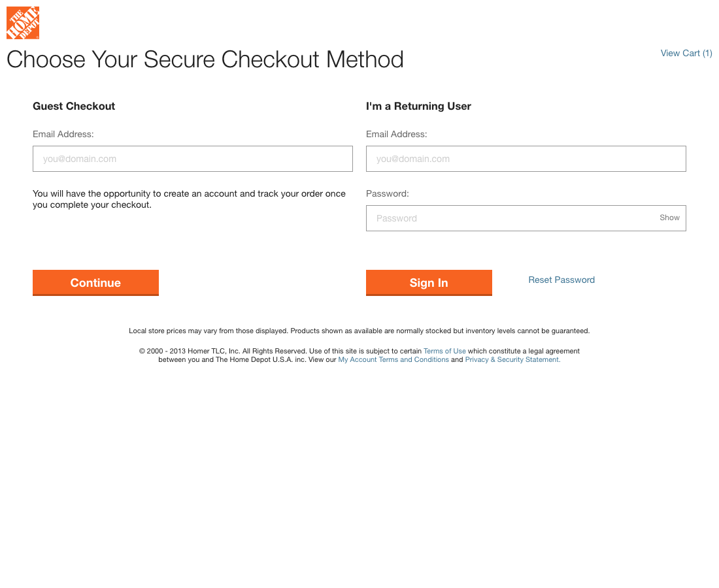Sign in as a returning user
The image size is (719, 588).
pyautogui.click(x=429, y=282)
